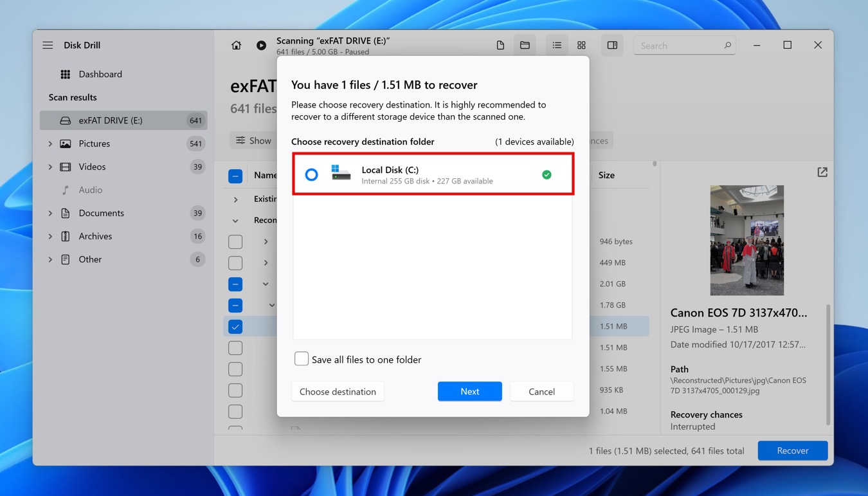
Task: Toggle the checkbox for the 1.78 GB row
Action: click(x=235, y=306)
